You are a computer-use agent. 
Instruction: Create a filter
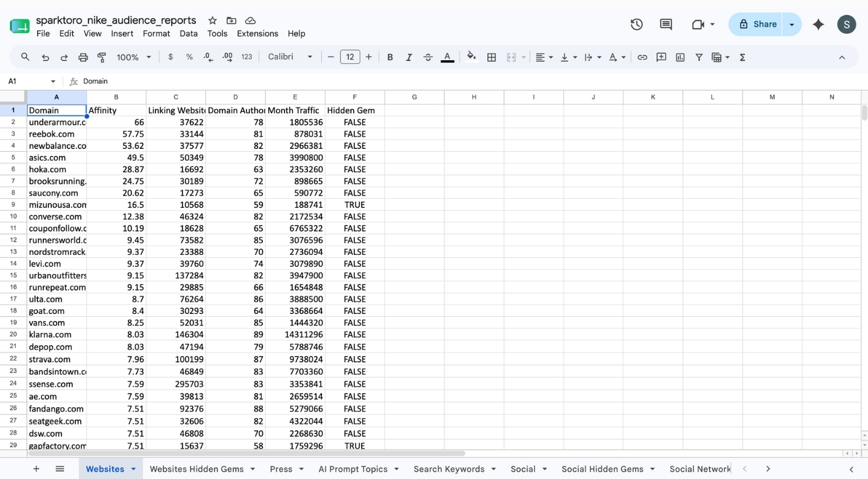[x=699, y=57]
